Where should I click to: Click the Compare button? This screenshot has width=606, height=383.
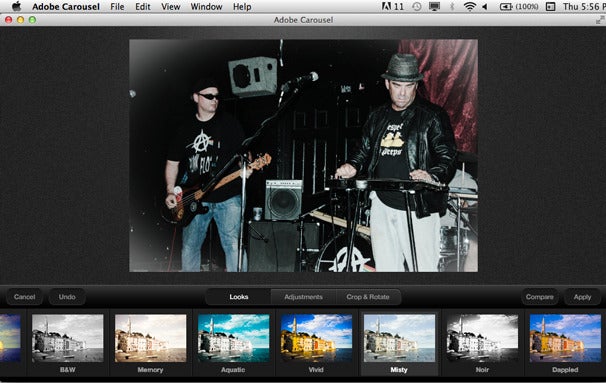(540, 297)
